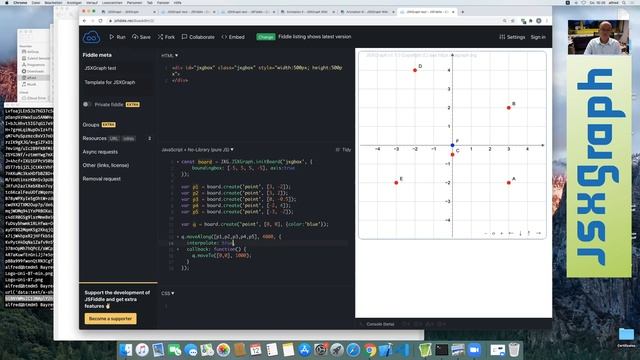Open the Embed option
Screen dimensions: 640x360
[x=233, y=37]
